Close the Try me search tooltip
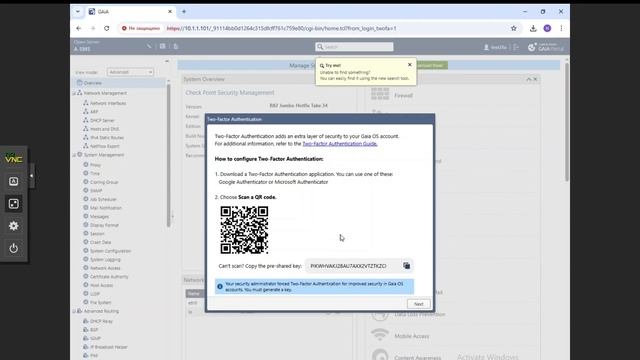 [410, 64]
